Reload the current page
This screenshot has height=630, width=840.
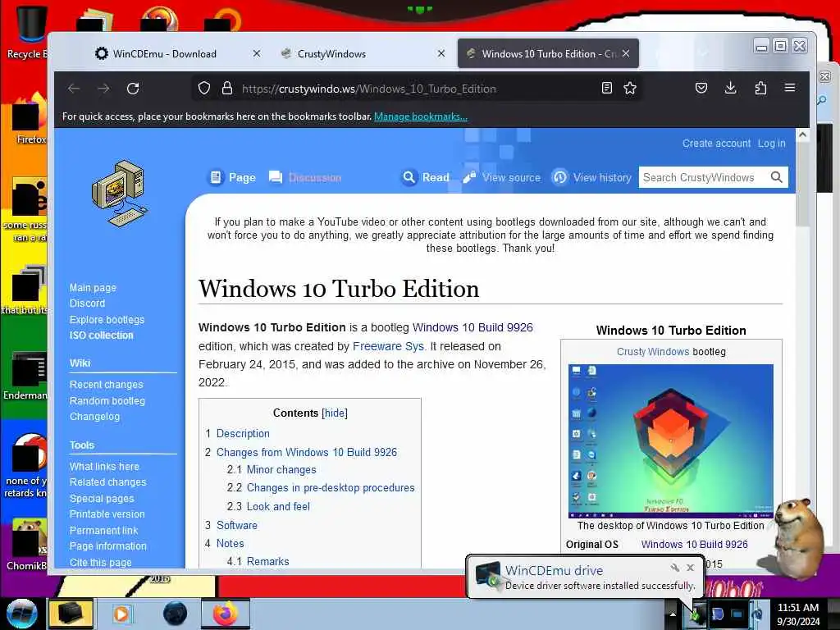click(x=133, y=89)
